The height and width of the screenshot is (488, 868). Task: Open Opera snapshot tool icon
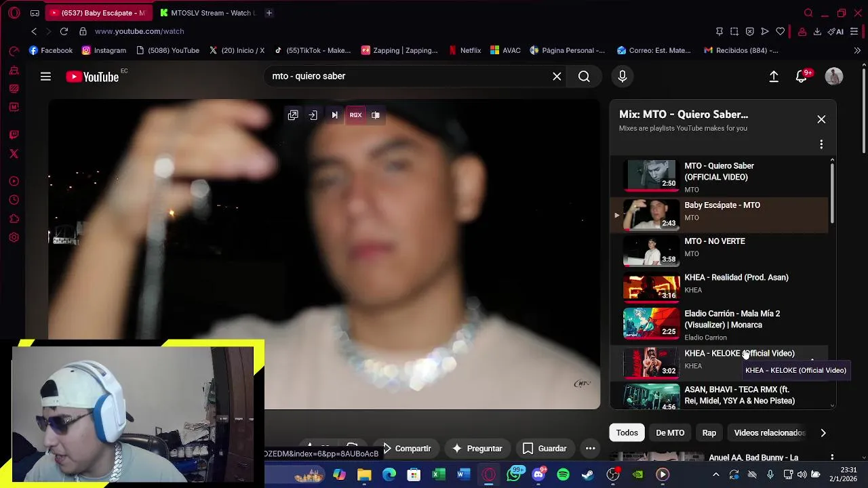pos(734,31)
